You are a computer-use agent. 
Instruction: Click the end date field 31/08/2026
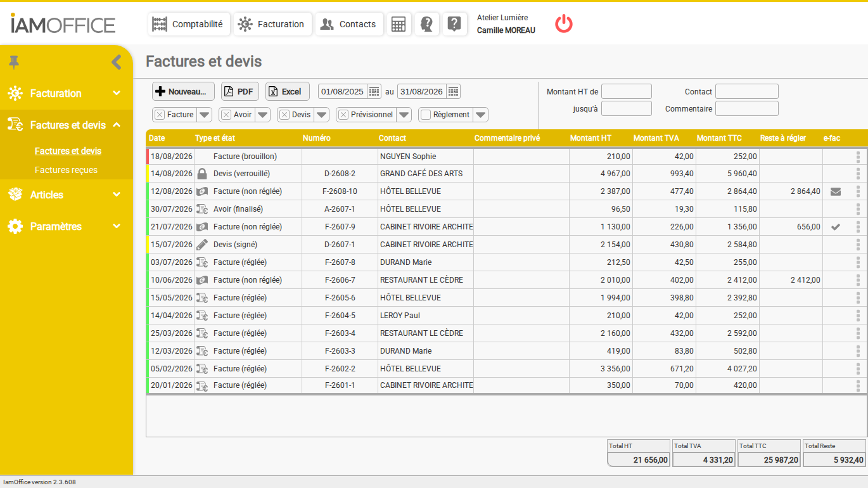point(422,91)
